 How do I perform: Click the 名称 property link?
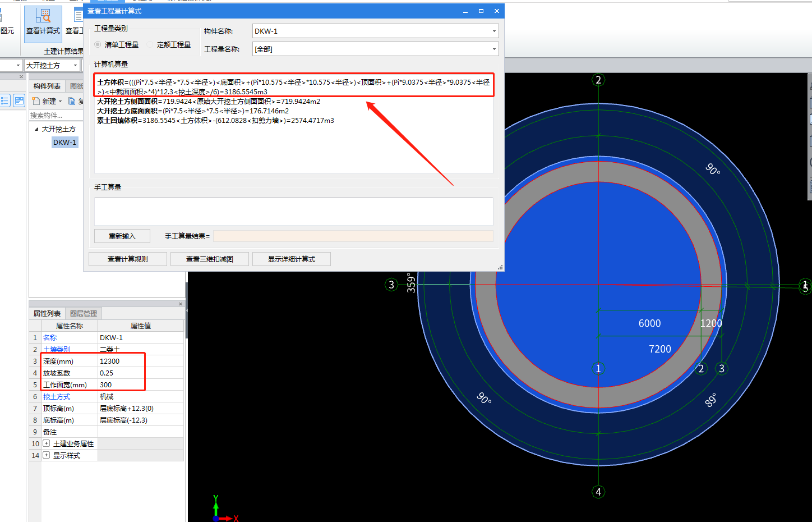50,337
